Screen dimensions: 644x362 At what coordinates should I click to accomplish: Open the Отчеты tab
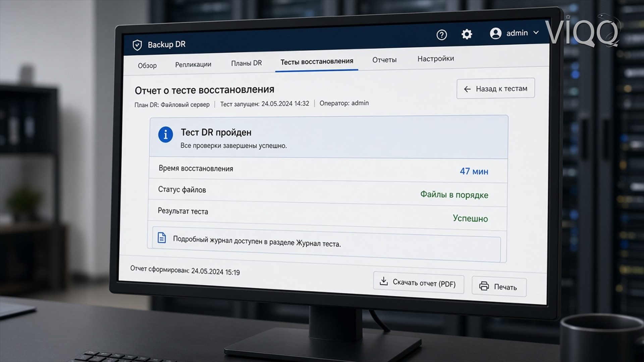click(384, 60)
